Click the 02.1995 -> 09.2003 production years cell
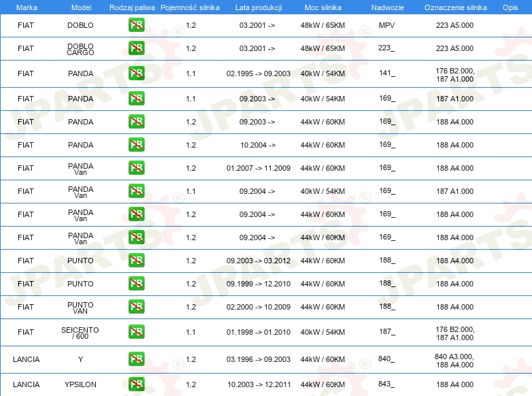The height and width of the screenshot is (396, 532). click(259, 73)
